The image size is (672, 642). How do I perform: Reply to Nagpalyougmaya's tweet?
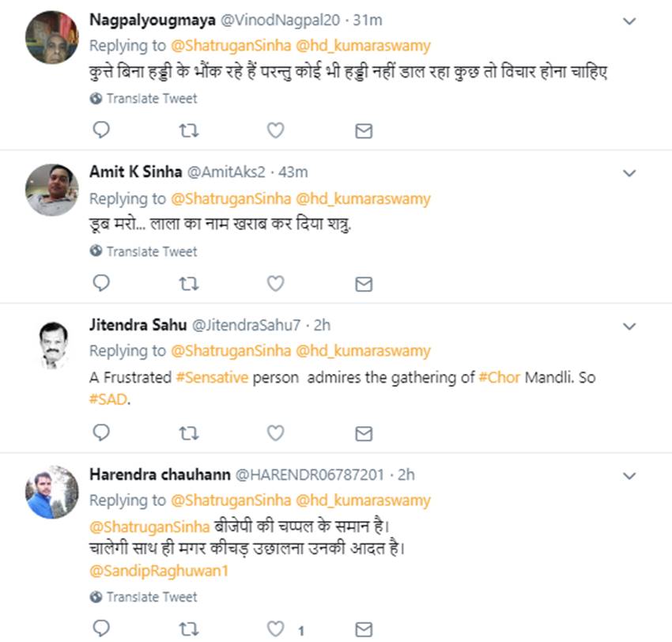point(101,130)
